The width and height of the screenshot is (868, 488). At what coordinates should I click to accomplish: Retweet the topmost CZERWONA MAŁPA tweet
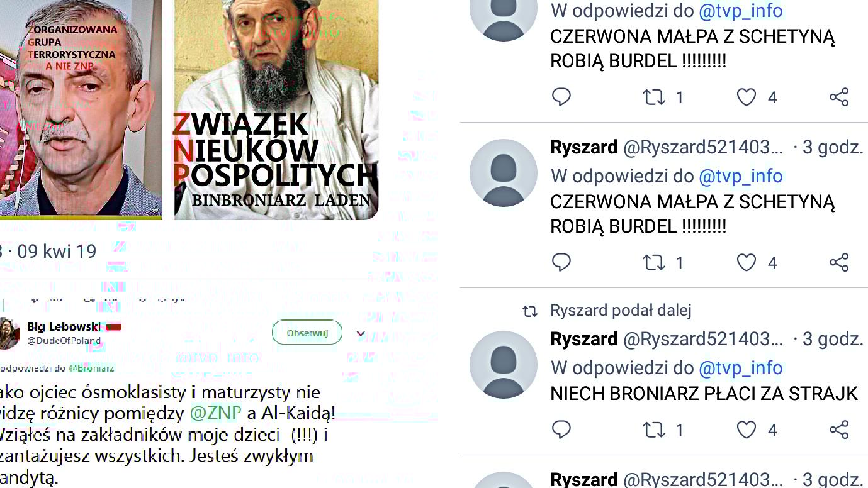point(653,97)
